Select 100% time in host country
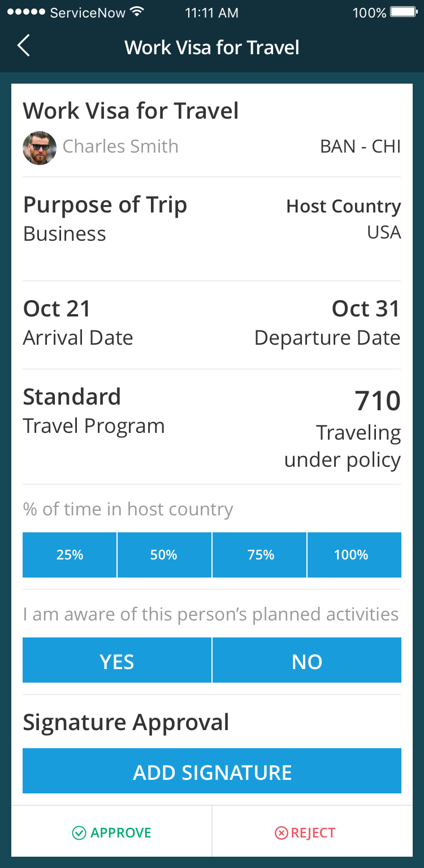The image size is (424, 868). (354, 555)
